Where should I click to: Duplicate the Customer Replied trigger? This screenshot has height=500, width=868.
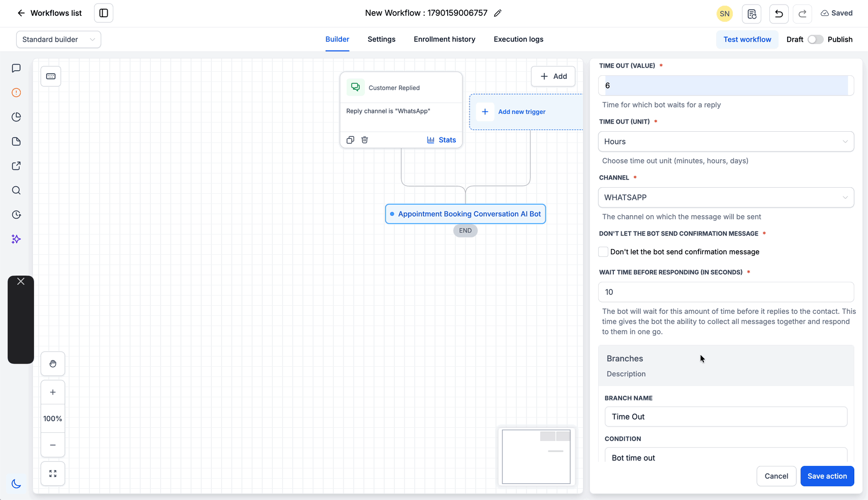[350, 140]
